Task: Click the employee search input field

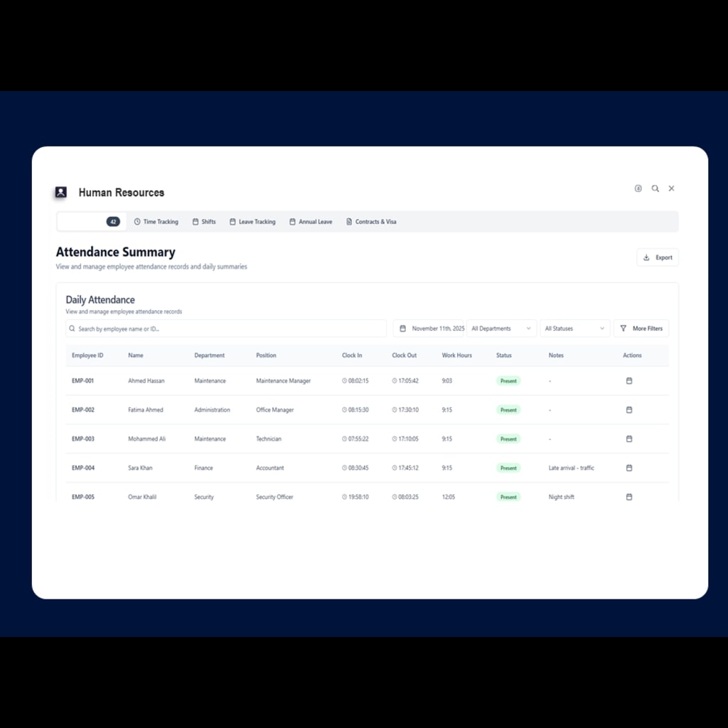Action: tap(225, 328)
